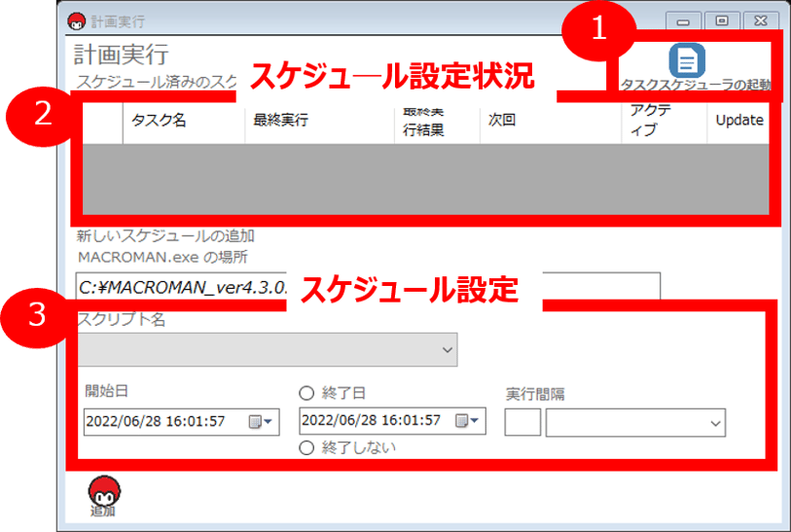Open the calendar picker for 開始日

point(261,421)
